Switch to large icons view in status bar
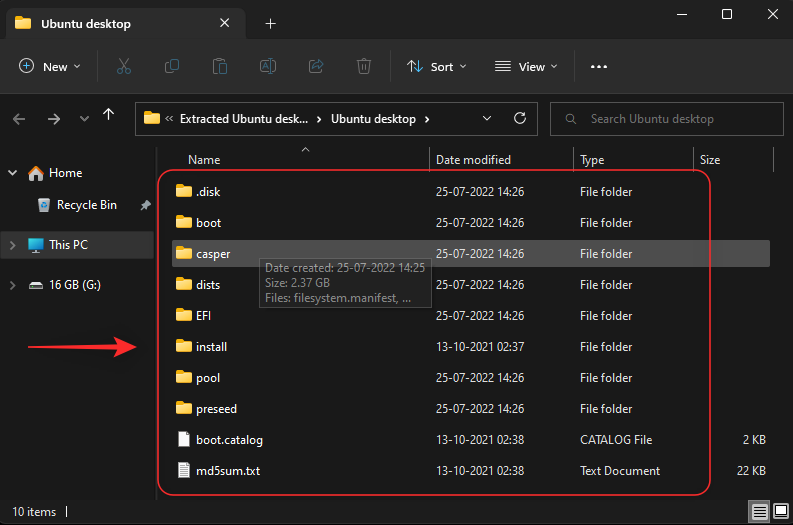 point(781,511)
